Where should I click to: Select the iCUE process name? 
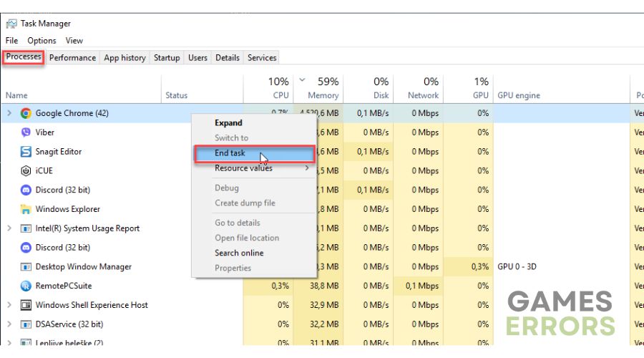(x=44, y=170)
